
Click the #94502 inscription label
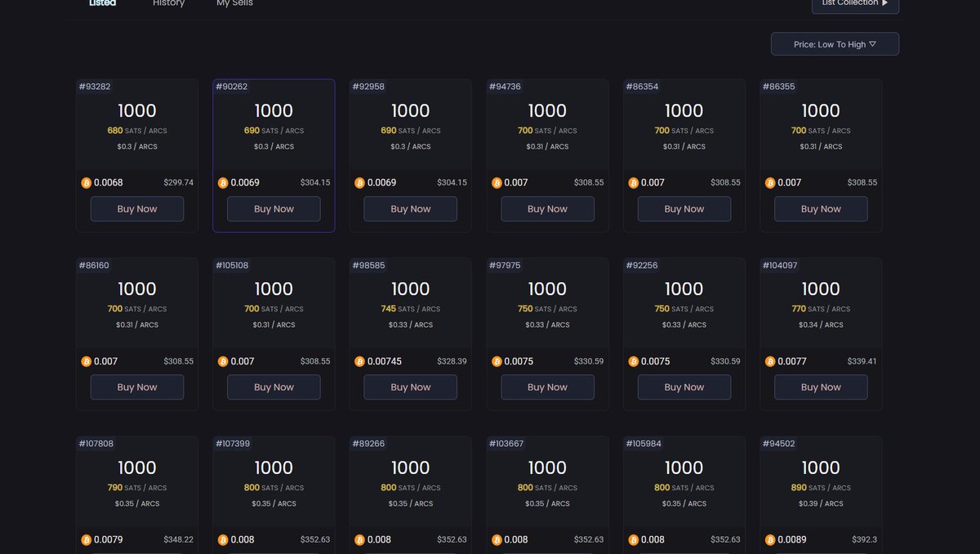click(x=779, y=444)
